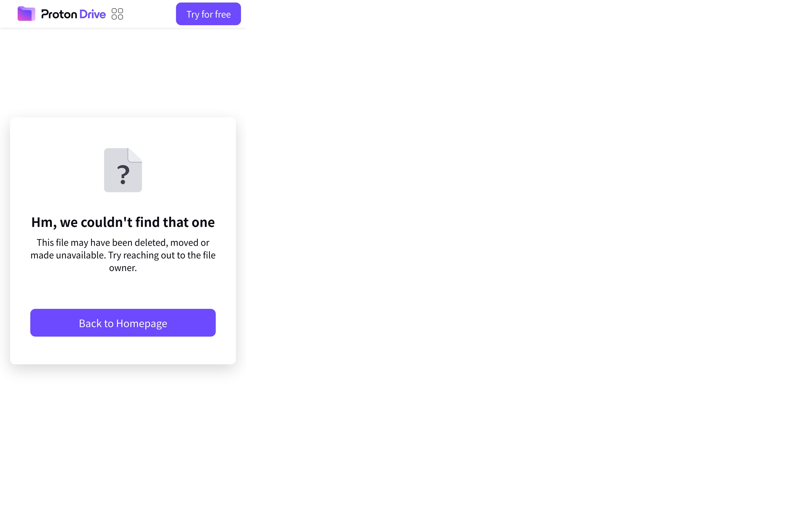Click the word "Homepage" in the bottom button

(x=142, y=324)
